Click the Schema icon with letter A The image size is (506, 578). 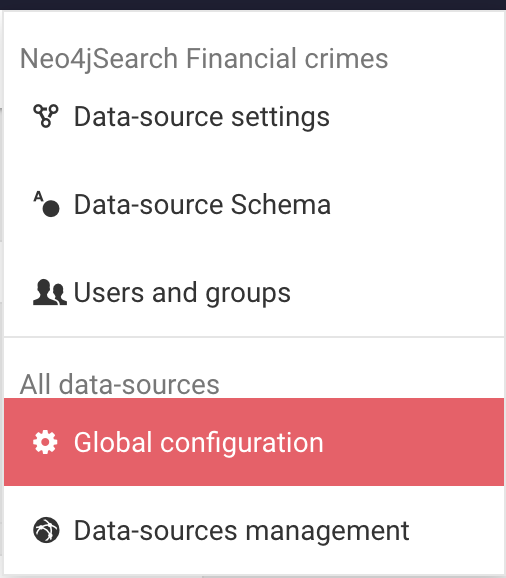tap(46, 204)
